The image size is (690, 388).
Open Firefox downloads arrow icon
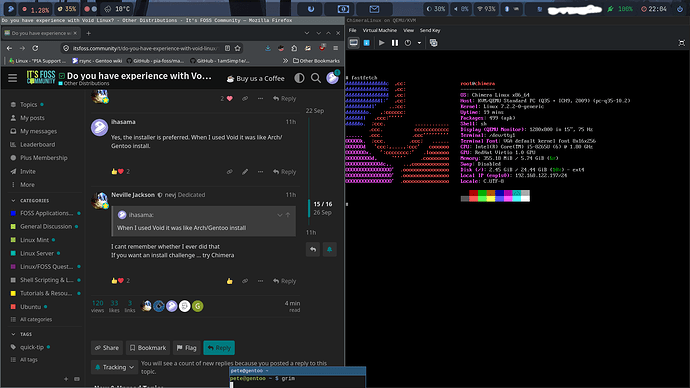pyautogui.click(x=268, y=48)
